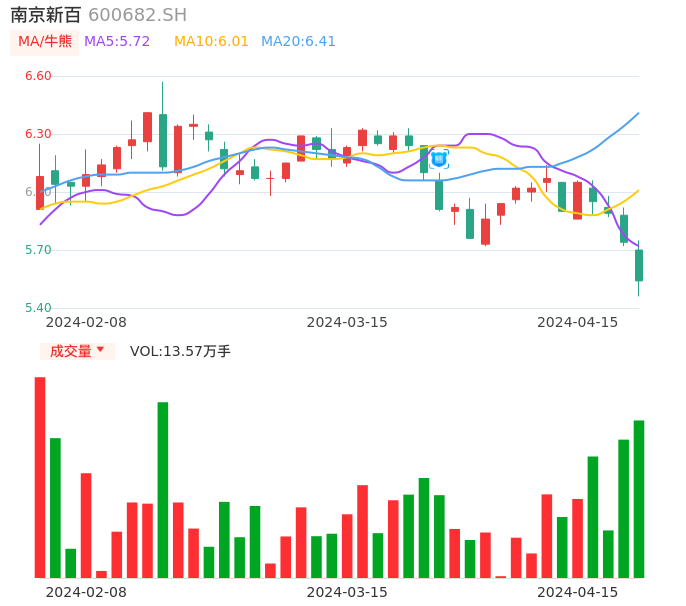Click the 2024-03-15 date label on price axis
The image size is (686, 606).
tap(347, 322)
